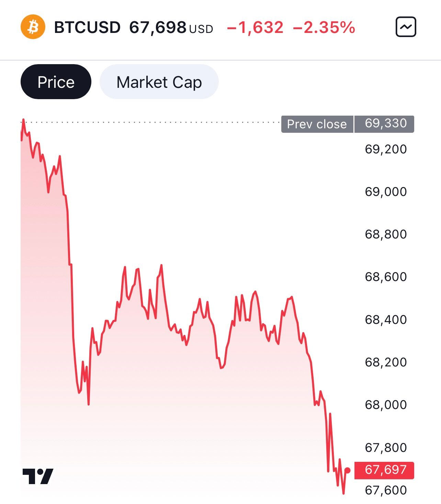This screenshot has height=504, width=441.
Task: Select the Price tab
Action: tap(56, 82)
